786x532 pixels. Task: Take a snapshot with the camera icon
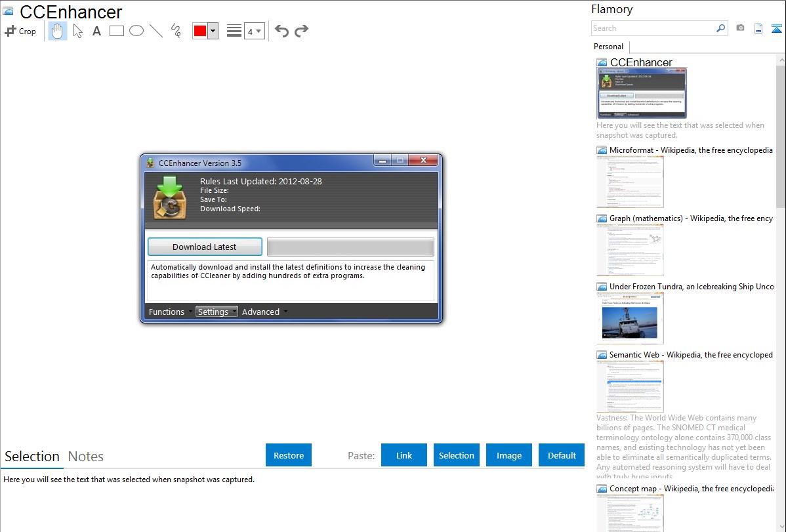click(x=740, y=28)
